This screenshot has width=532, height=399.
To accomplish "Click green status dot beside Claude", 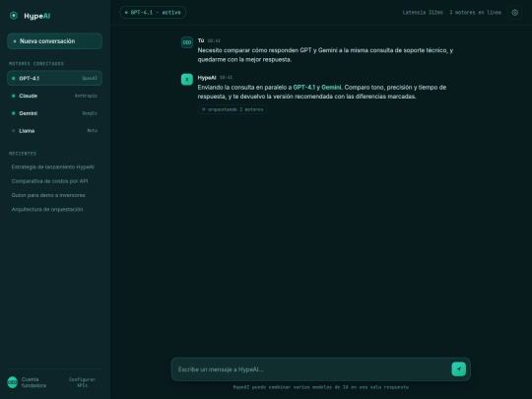I will [x=14, y=96].
